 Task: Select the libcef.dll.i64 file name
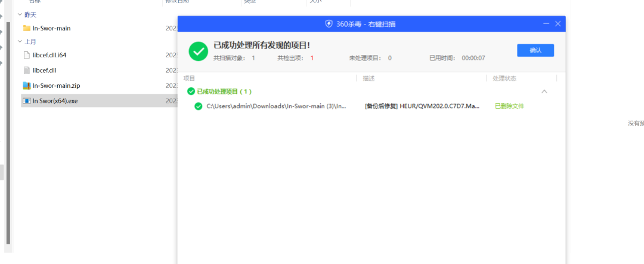[x=49, y=55]
